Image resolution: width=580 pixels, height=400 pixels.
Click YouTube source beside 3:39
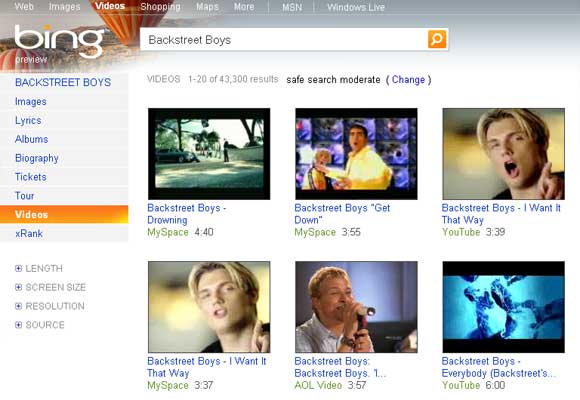(461, 232)
